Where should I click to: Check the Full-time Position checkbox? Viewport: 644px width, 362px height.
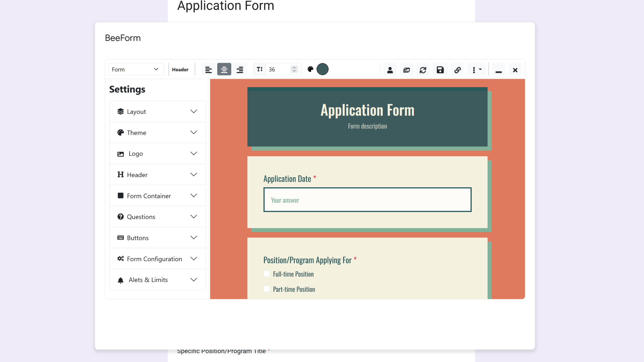267,274
